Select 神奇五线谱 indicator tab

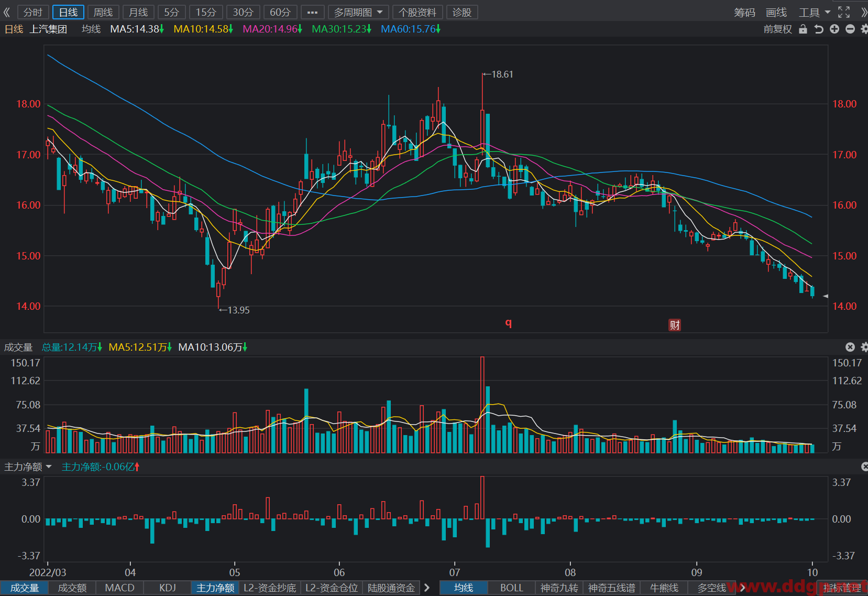pyautogui.click(x=612, y=588)
